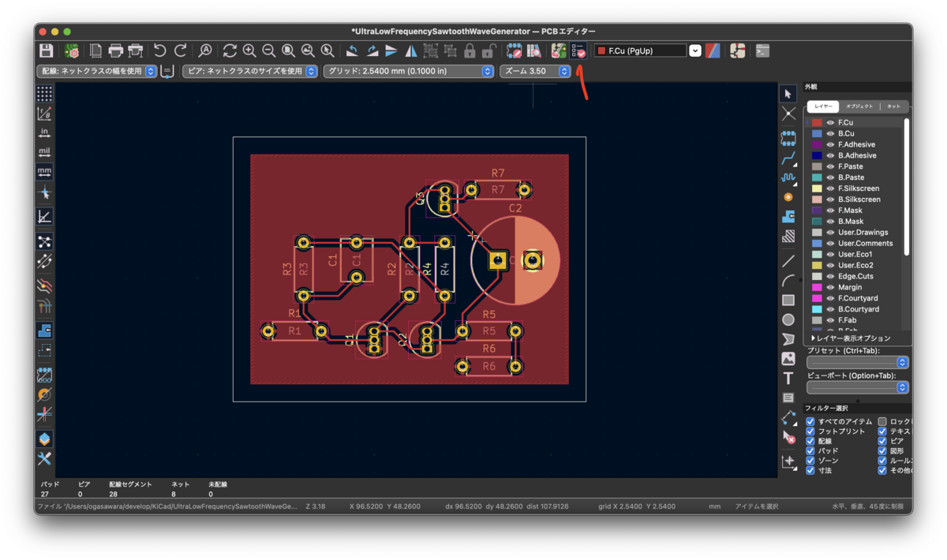
Task: Switch units to millimeters
Action: coord(45,171)
